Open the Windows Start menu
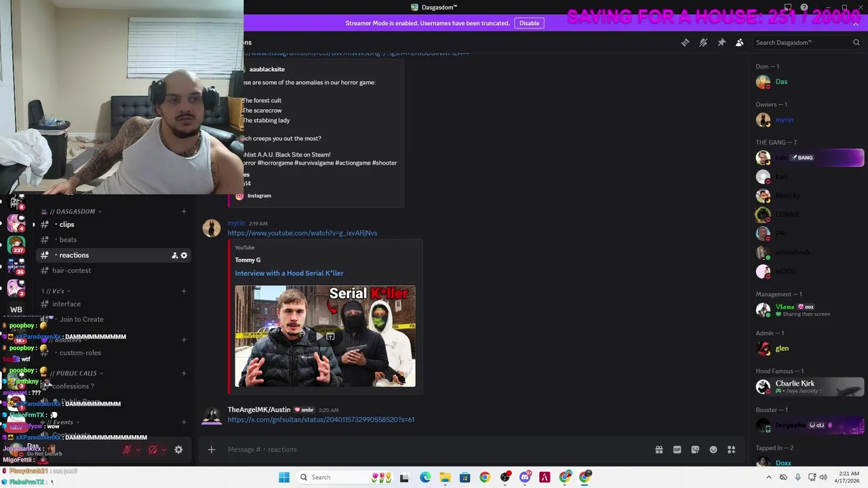Viewport: 868px width, 488px height. click(284, 477)
